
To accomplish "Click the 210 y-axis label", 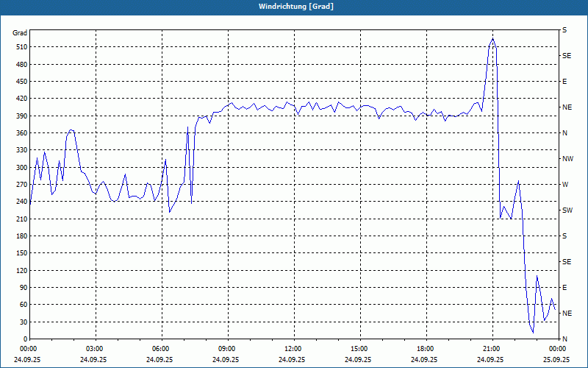I will click(21, 219).
